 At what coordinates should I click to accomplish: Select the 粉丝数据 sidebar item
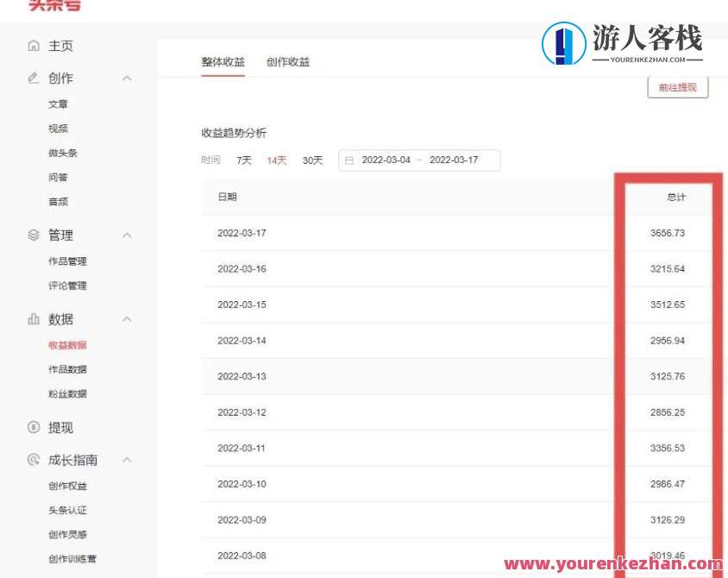tap(67, 393)
